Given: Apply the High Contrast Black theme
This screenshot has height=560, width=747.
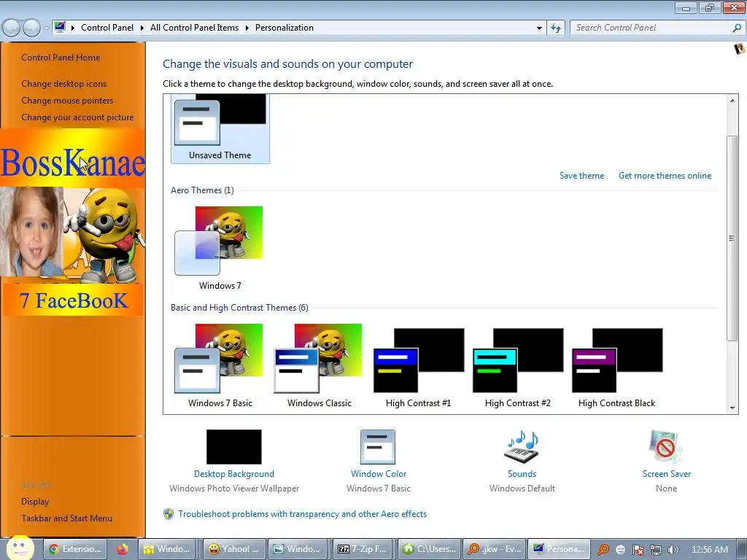Looking at the screenshot, I should pos(617,366).
